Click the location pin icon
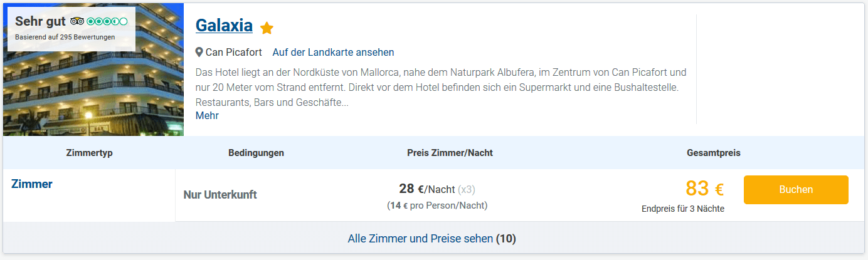 [x=199, y=53]
